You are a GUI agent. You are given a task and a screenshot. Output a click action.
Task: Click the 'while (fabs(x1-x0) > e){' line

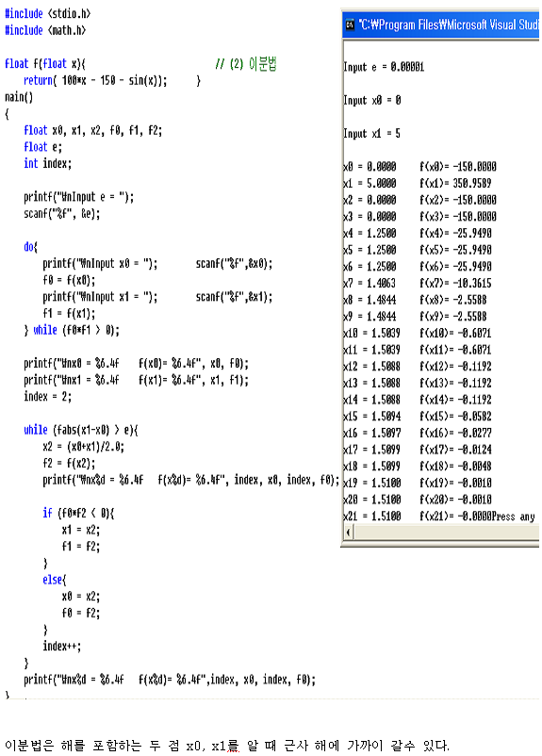81,430
